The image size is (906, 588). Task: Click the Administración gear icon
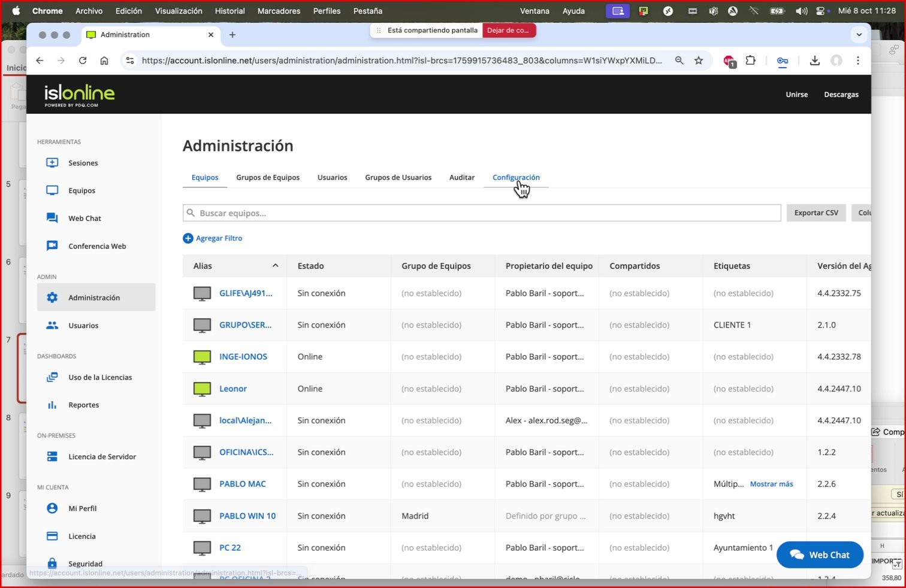pyautogui.click(x=52, y=298)
